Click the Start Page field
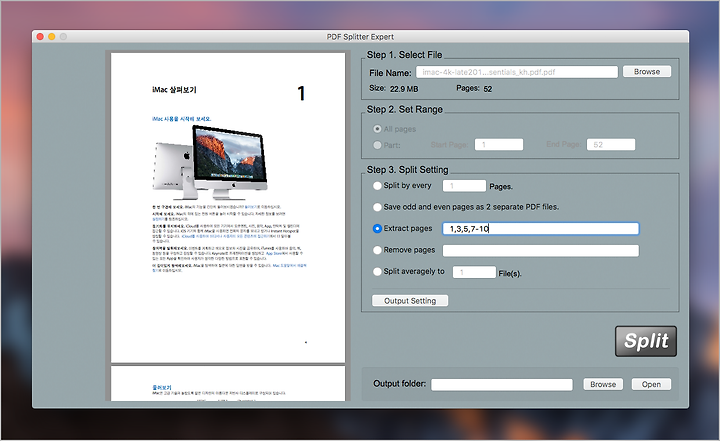720x441 pixels. [x=499, y=145]
